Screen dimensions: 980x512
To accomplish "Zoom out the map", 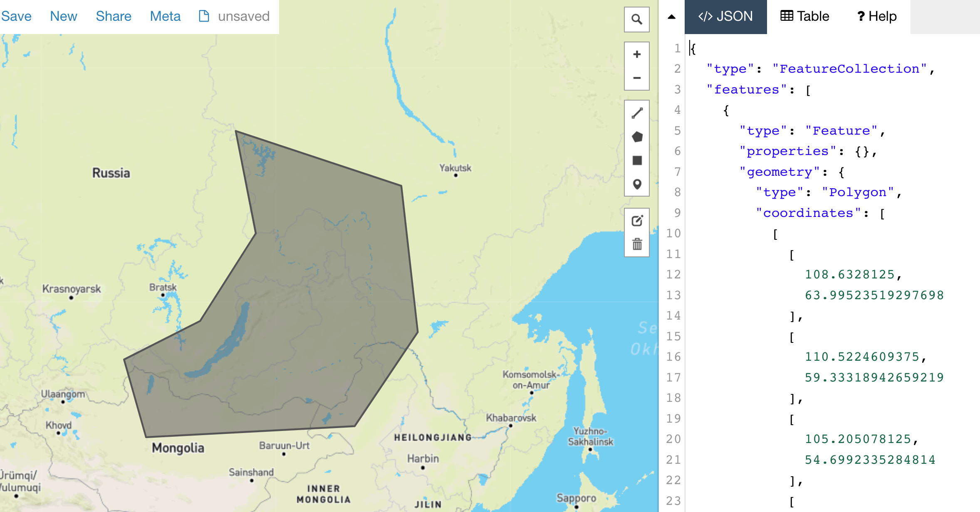I will (636, 78).
